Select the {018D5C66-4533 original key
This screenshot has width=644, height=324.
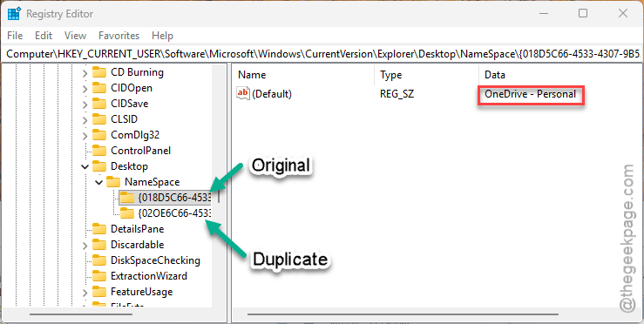(174, 198)
